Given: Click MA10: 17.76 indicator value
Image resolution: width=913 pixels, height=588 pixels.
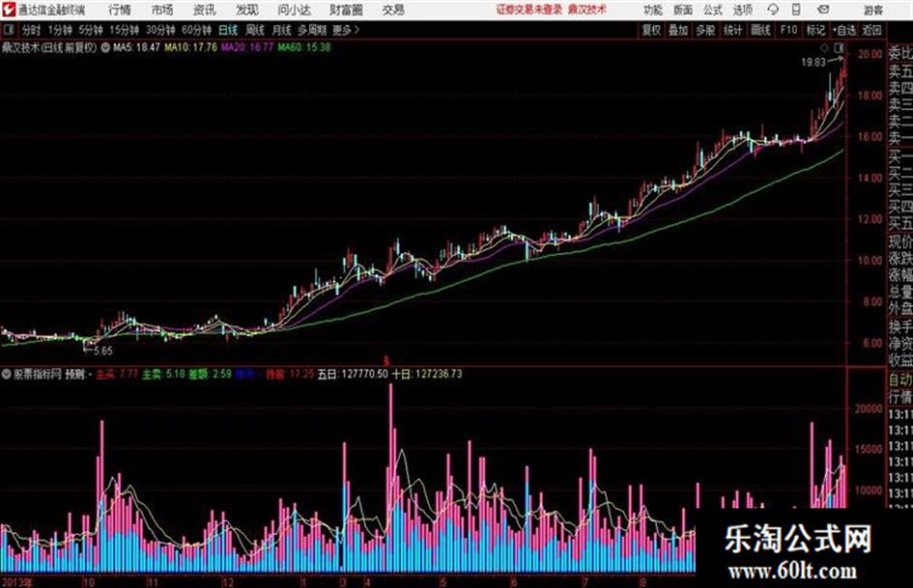Looking at the screenshot, I should click(x=190, y=47).
